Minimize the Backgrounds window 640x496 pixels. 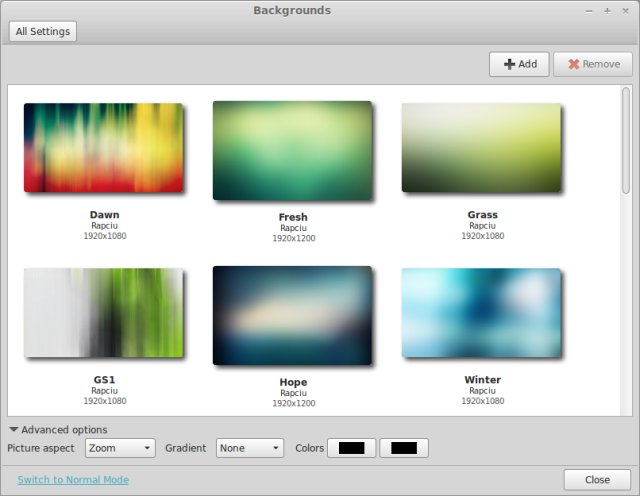(589, 11)
